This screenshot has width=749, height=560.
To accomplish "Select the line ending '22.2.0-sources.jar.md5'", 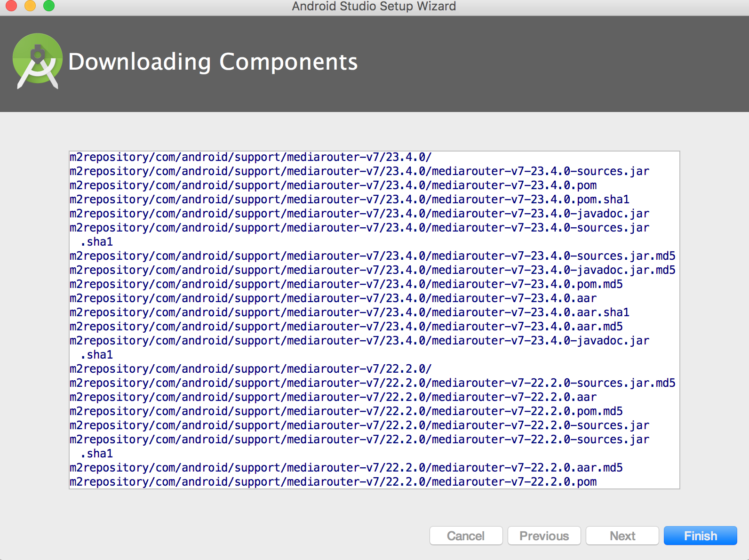I will pos(373,383).
